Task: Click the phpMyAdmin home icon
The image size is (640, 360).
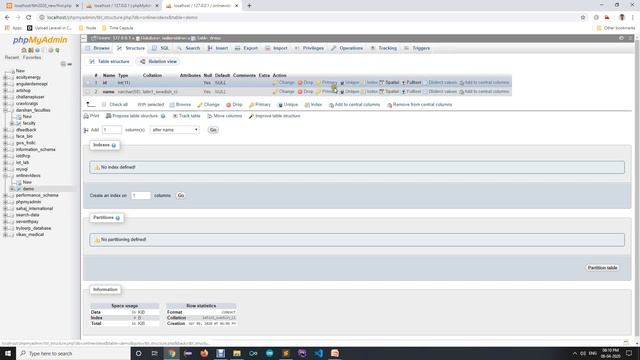Action: coord(24,50)
